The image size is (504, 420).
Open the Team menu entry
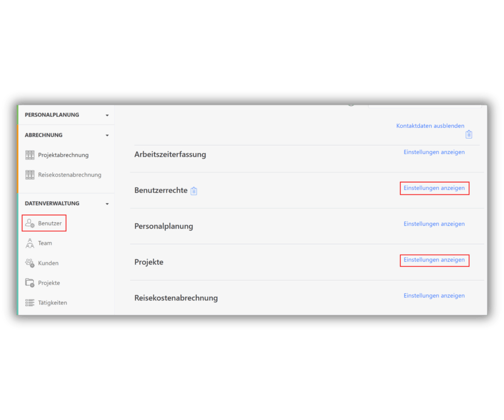pos(45,243)
